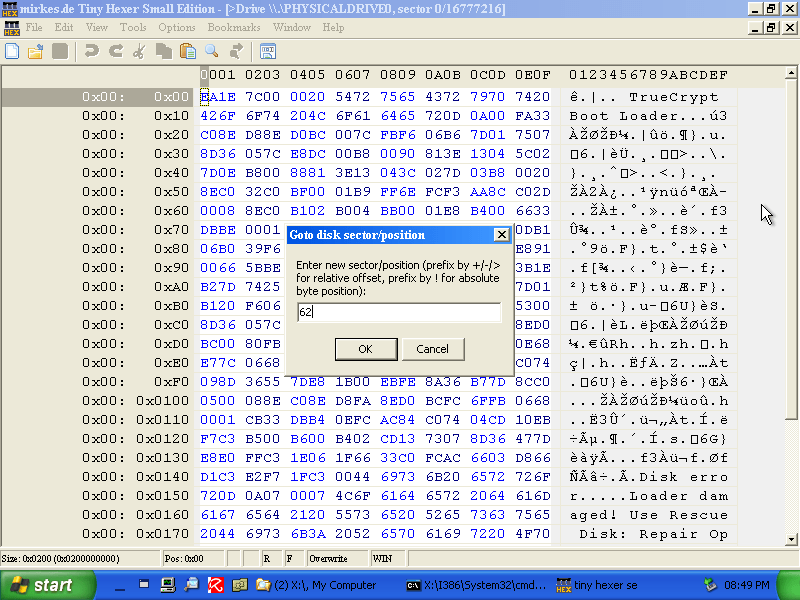Click the Paste clipboard icon

187,51
